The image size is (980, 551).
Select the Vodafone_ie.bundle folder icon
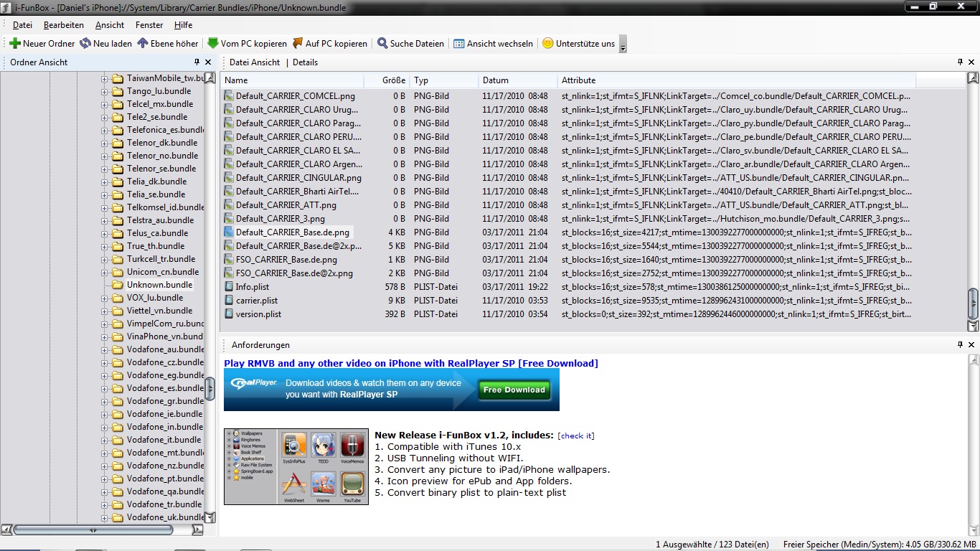click(x=118, y=414)
